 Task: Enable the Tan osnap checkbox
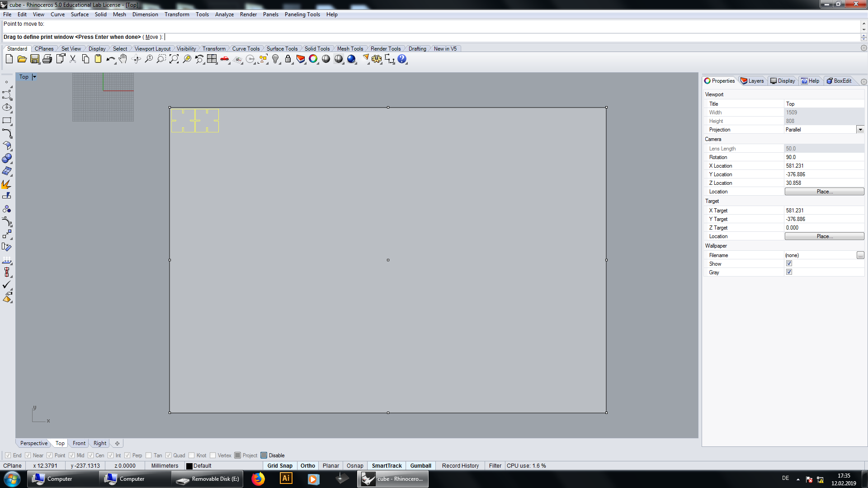tap(149, 455)
